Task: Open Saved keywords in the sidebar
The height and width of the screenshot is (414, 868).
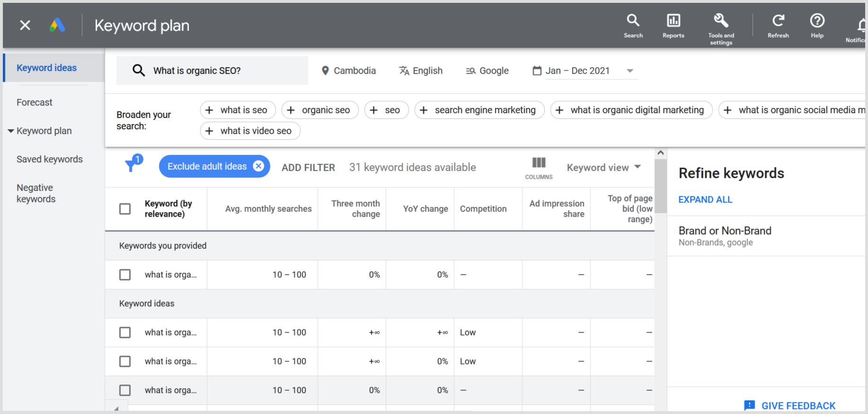Action: coord(50,159)
